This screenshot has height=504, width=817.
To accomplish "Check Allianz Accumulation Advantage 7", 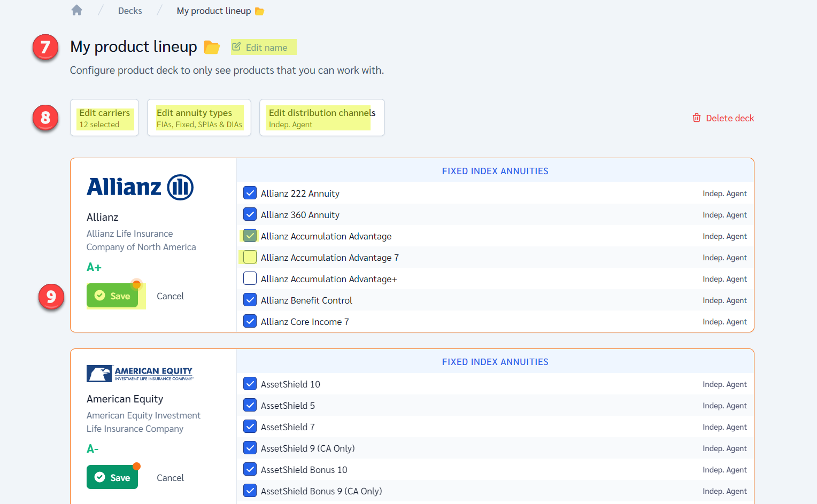I will tap(250, 257).
